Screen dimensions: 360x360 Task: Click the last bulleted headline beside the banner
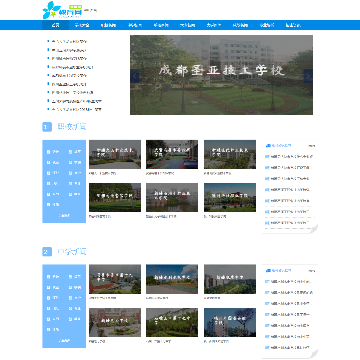pos(77,109)
